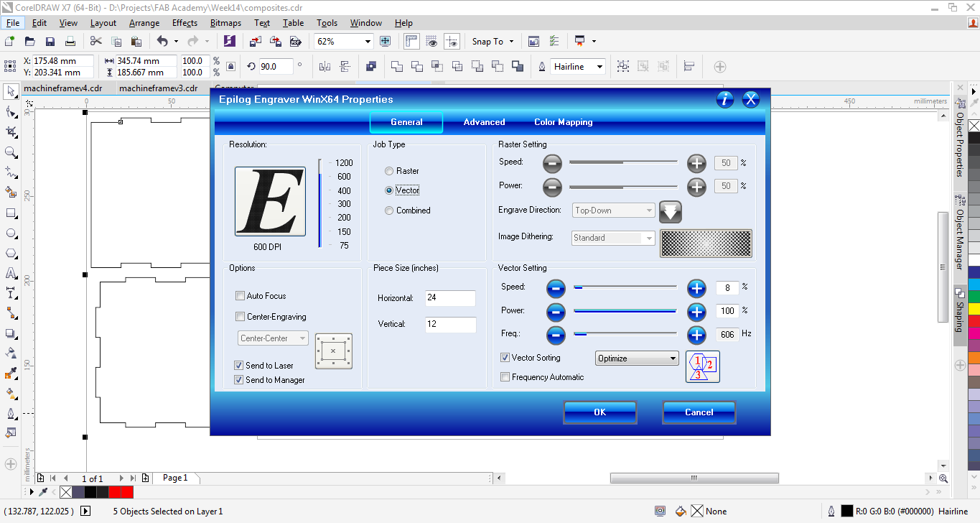The width and height of the screenshot is (980, 523).
Task: Open the dialog info icon
Action: coord(725,100)
